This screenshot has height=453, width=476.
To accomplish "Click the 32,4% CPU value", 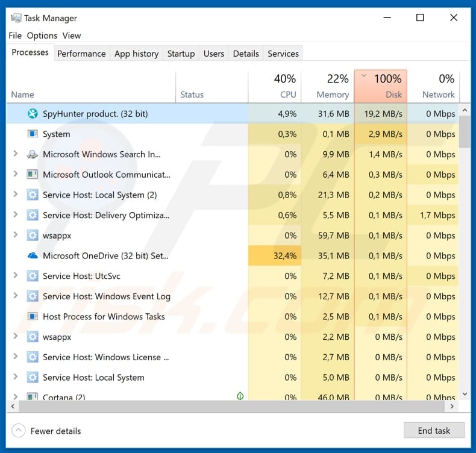I will (x=285, y=256).
